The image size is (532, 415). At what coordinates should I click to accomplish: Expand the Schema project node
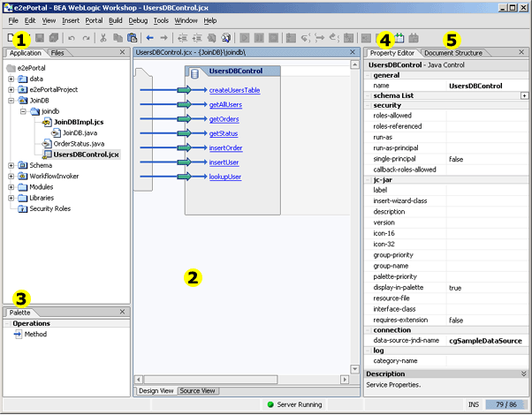11,165
